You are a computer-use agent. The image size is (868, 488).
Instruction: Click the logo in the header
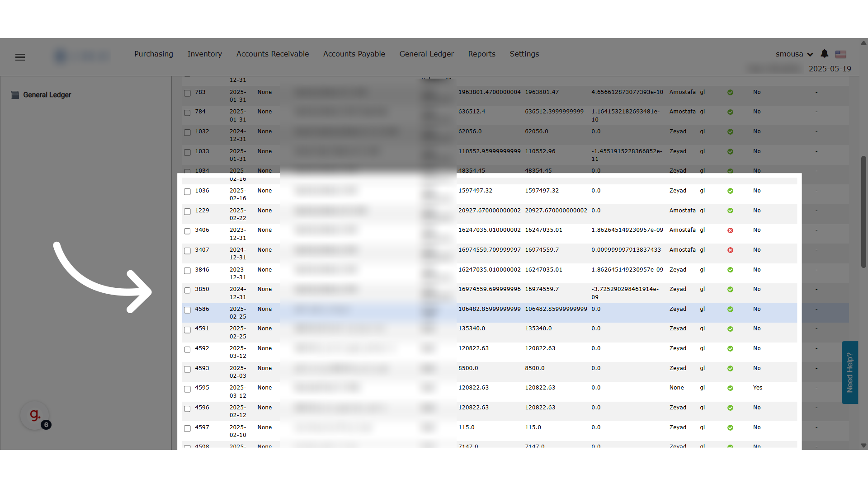click(x=81, y=56)
